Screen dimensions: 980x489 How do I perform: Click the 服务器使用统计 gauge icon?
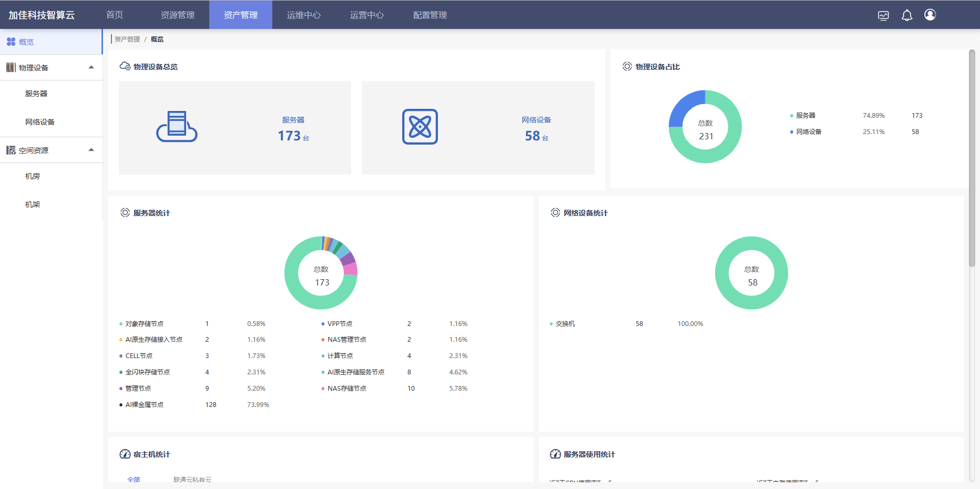[x=555, y=454]
